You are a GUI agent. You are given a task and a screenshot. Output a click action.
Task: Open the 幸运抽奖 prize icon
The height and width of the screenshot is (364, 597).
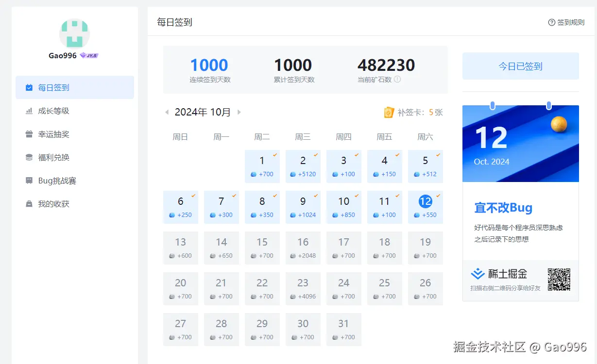[30, 134]
